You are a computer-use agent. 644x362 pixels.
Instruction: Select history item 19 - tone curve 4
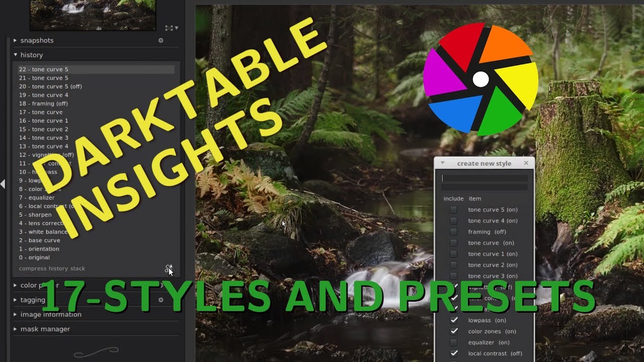coord(96,95)
